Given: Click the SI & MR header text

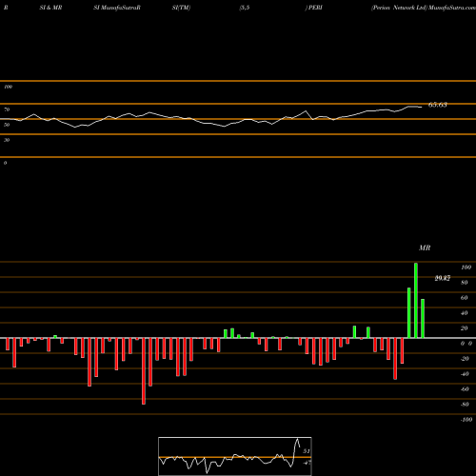Looking at the screenshot, I should (50, 8).
